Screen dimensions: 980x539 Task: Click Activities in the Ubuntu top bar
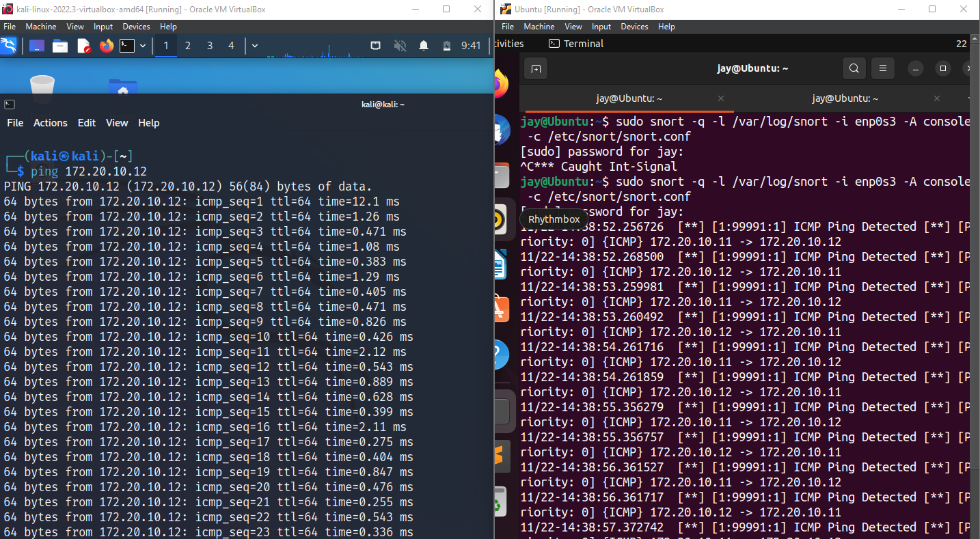(x=508, y=43)
